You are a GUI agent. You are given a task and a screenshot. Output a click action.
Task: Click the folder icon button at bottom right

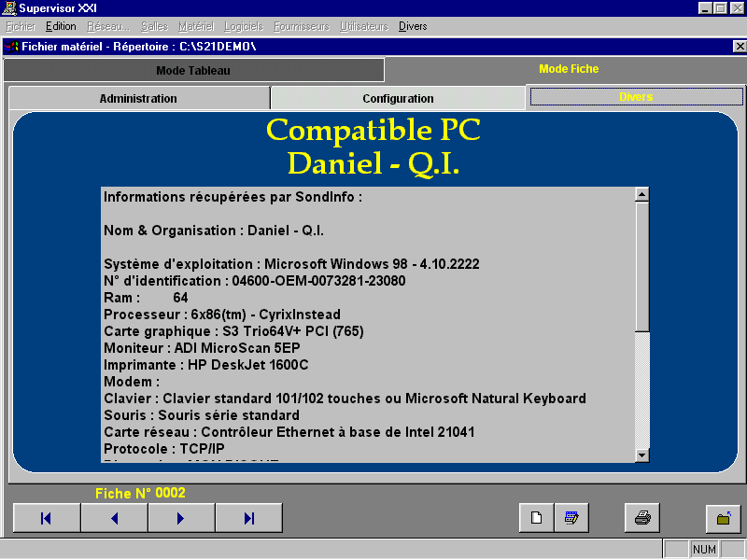point(723,518)
